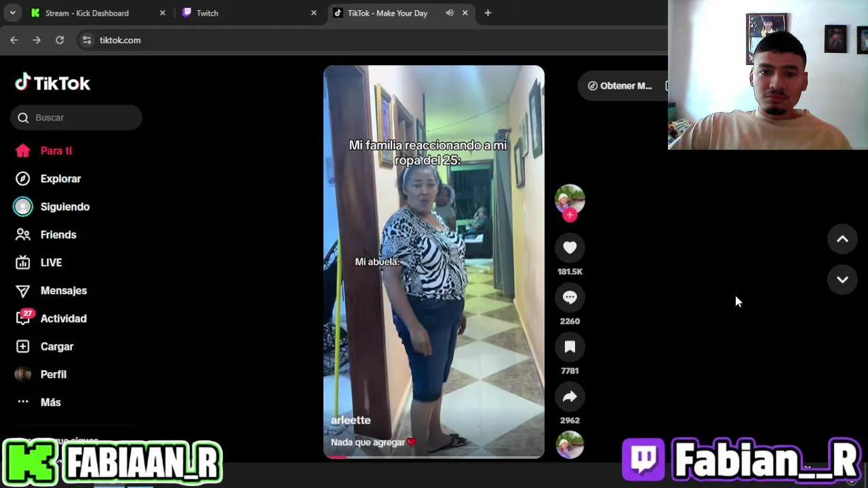Go back in browser history
Screen dimensions: 868x488
(14, 41)
